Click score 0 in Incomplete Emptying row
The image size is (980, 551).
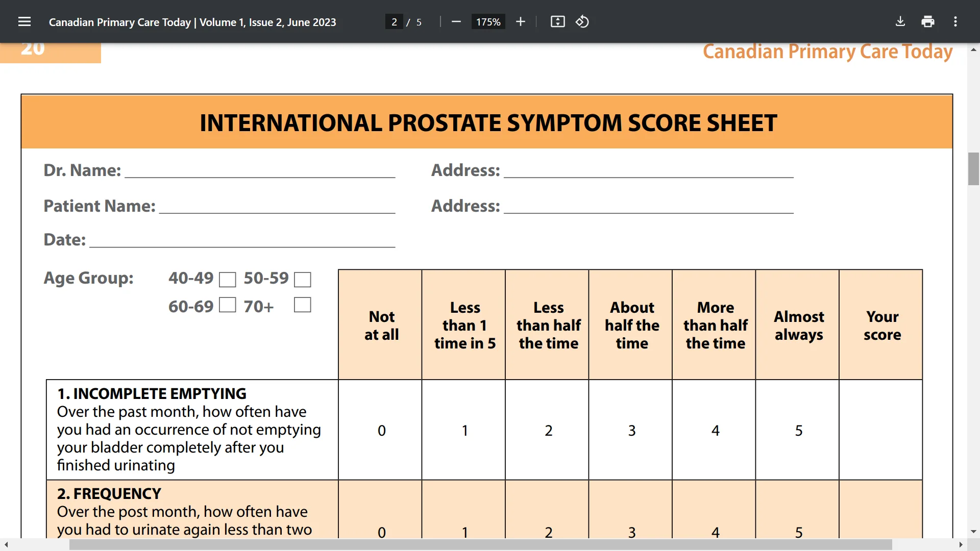381,431
